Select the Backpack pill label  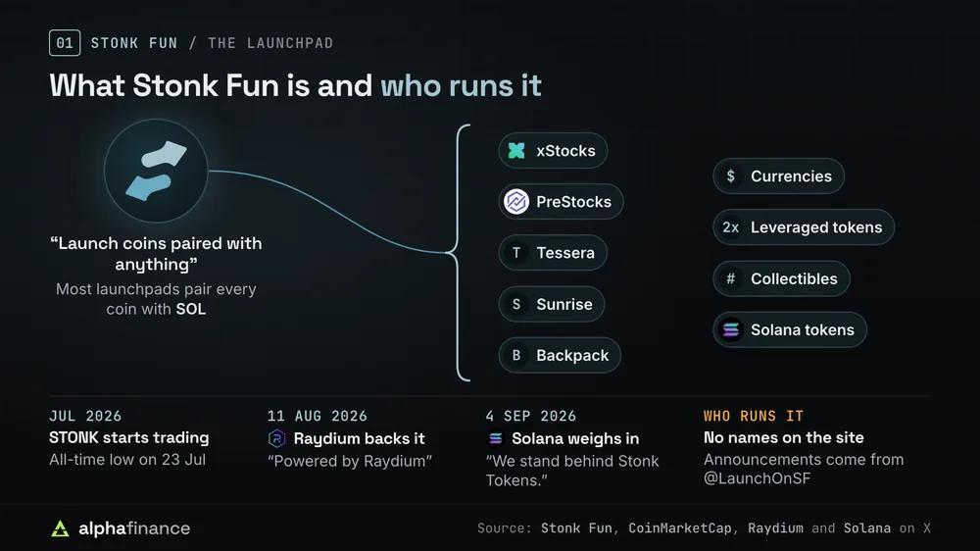tap(572, 355)
